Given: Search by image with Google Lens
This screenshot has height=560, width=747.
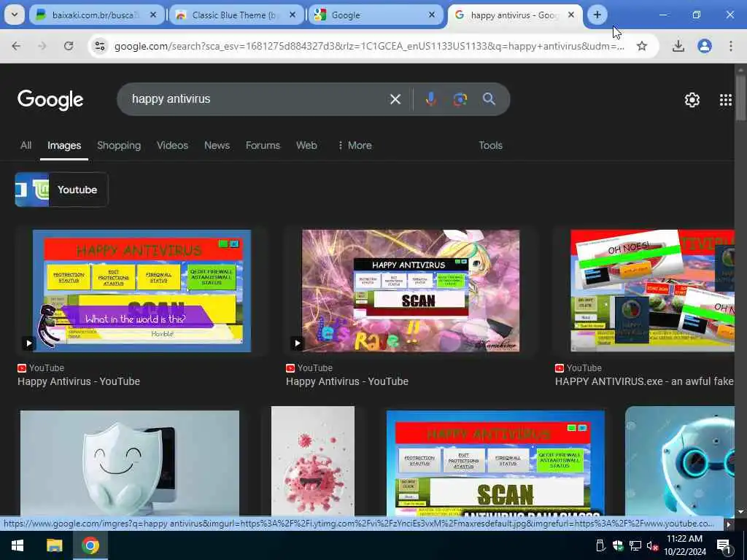Looking at the screenshot, I should (x=460, y=99).
